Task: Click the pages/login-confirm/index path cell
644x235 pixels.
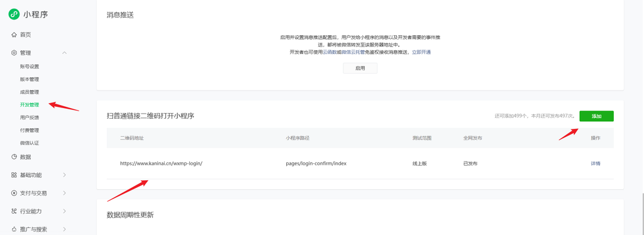Action: (x=316, y=163)
